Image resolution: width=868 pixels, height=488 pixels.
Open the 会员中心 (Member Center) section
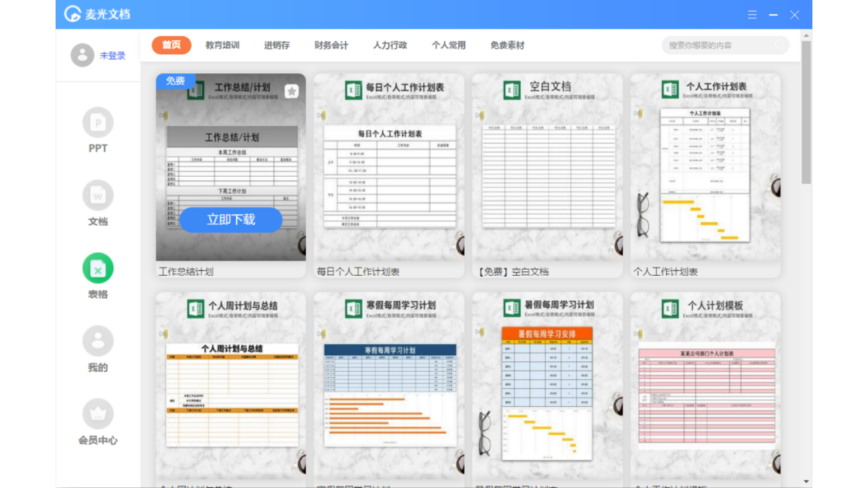pos(98,424)
